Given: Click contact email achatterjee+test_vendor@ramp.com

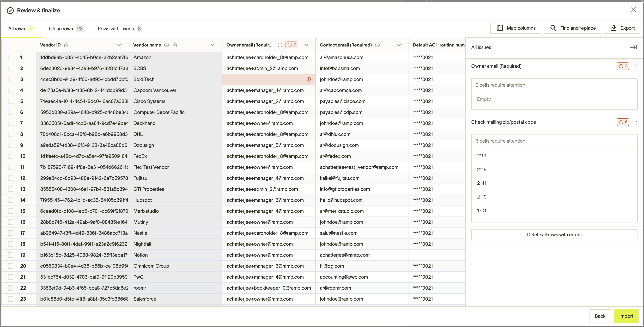Looking at the screenshot, I should click(359, 167).
